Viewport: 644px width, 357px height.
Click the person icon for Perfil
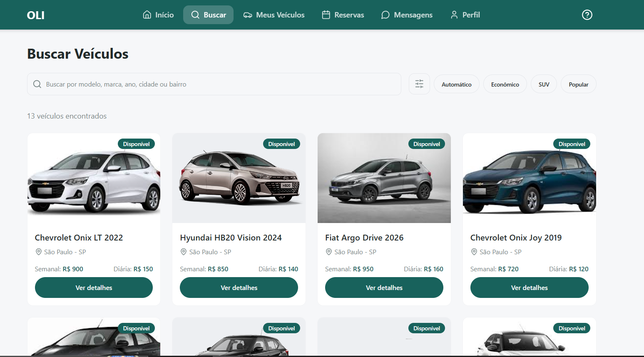point(454,15)
